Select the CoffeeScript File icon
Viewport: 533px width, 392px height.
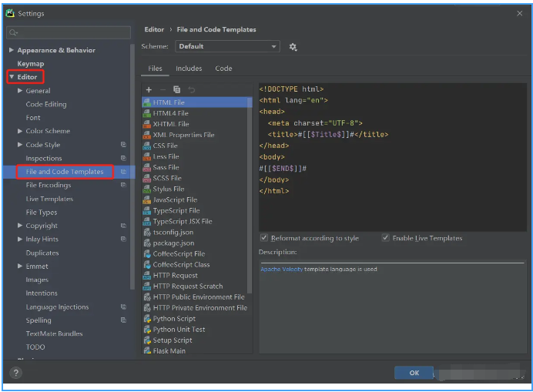click(x=147, y=254)
